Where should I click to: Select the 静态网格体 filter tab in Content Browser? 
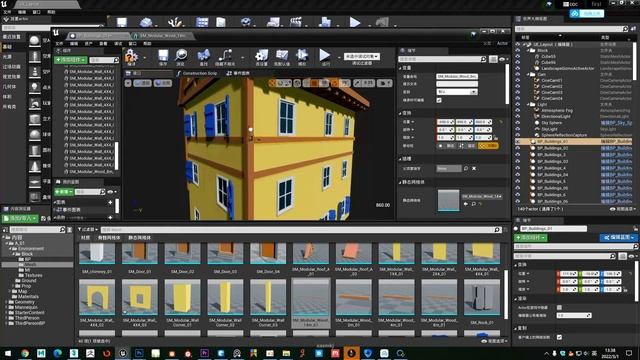pos(139,238)
